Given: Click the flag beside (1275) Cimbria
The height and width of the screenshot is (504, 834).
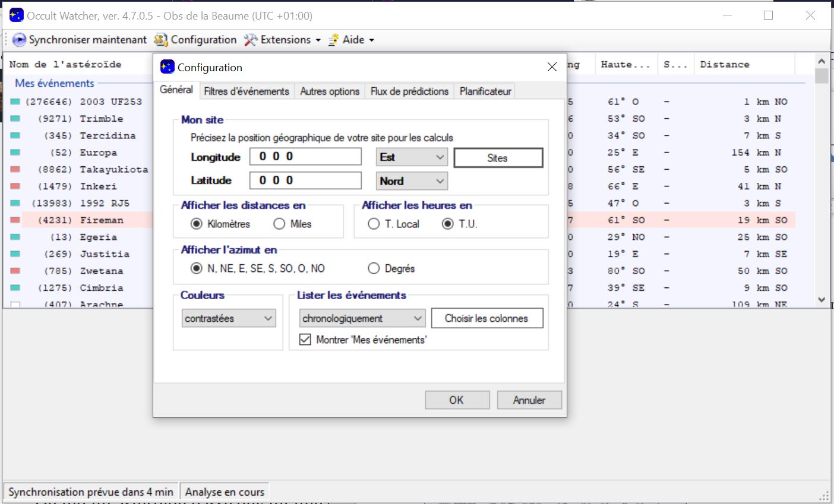Looking at the screenshot, I should point(15,288).
